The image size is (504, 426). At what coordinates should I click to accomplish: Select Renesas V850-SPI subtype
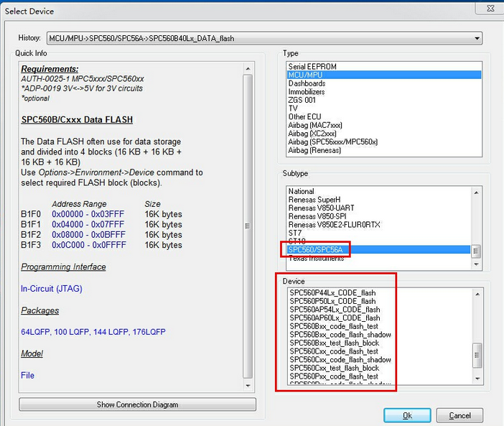pos(378,216)
